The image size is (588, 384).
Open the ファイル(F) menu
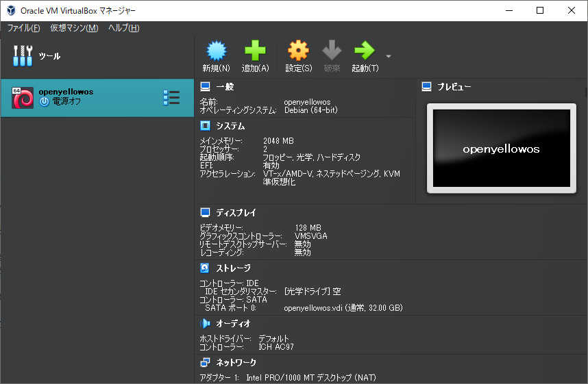24,28
